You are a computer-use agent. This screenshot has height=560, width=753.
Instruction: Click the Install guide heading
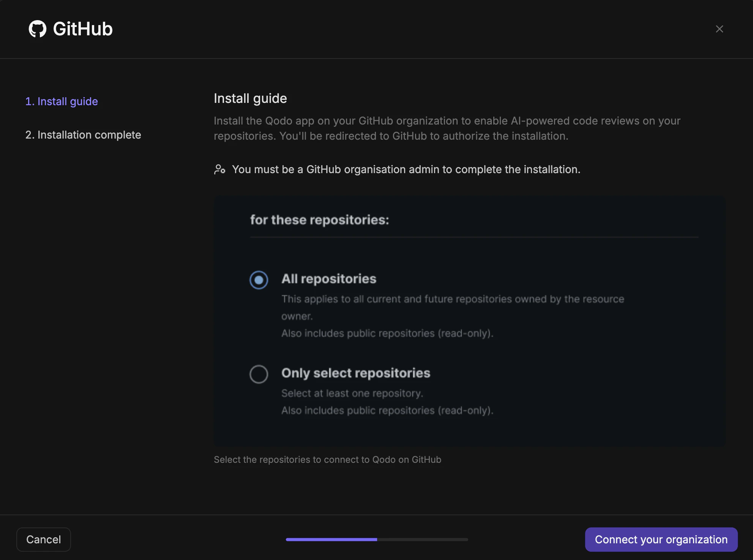(250, 98)
